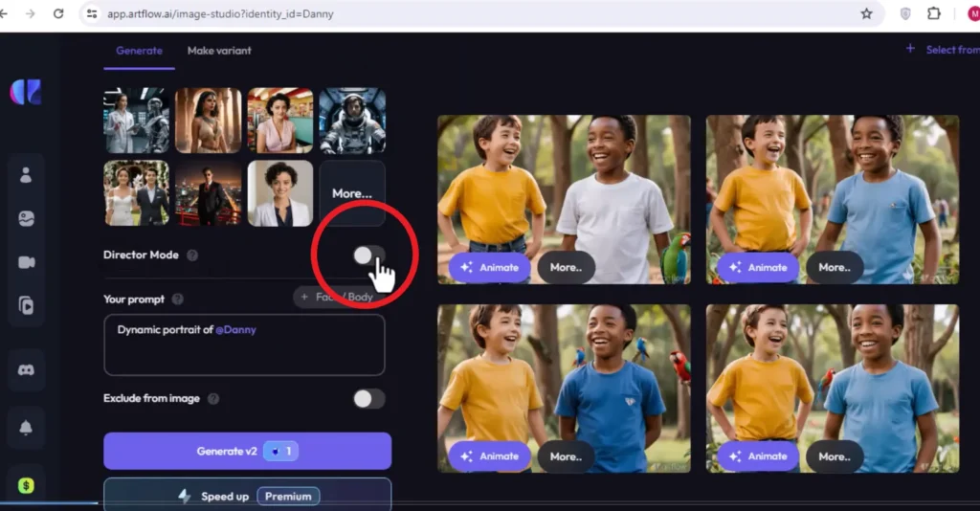The image size is (980, 511).
Task: Select the woman in golden dress preset
Action: click(x=208, y=121)
